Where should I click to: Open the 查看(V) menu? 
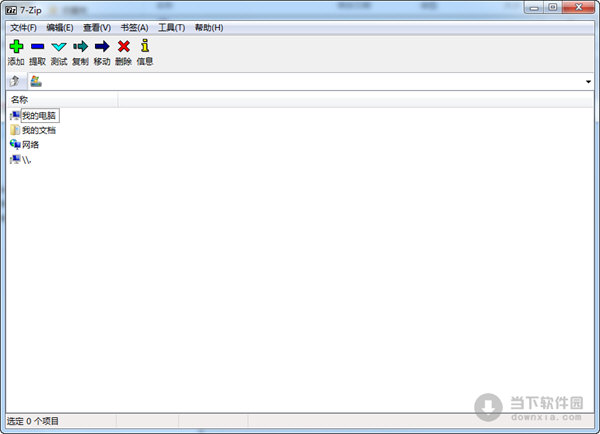tap(97, 28)
